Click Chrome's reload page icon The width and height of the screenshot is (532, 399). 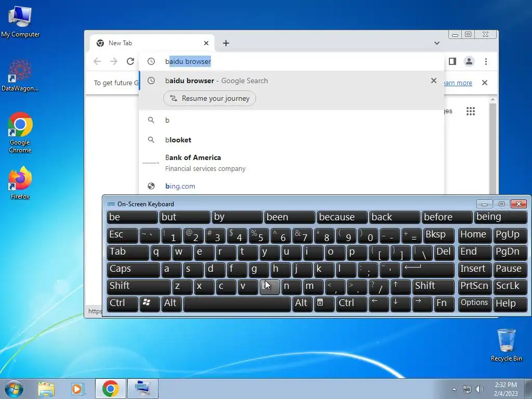click(130, 61)
